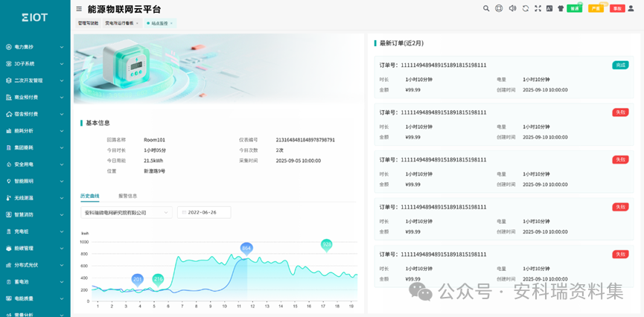Screen dimensions: 644x317
Task: Click the charging device banner image
Action: [x=219, y=68]
